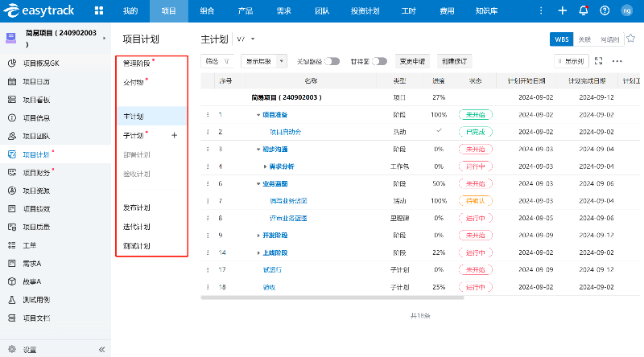Select the 关联 view tab
This screenshot has height=357, width=644.
(584, 39)
